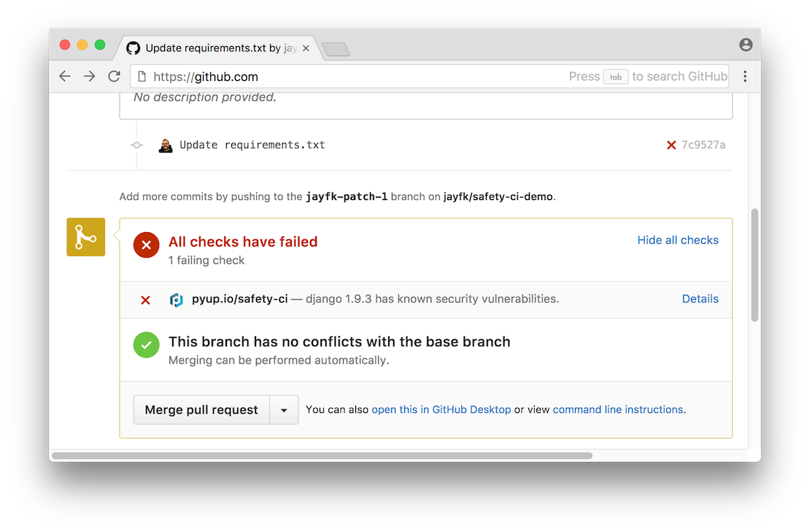Click the browser back arrow
Screen dimensions: 810x532
tap(65, 77)
